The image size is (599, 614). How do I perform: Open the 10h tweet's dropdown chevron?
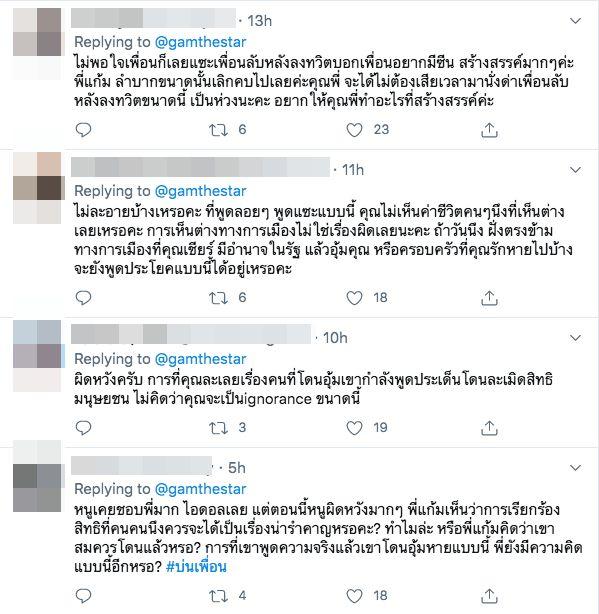point(575,338)
